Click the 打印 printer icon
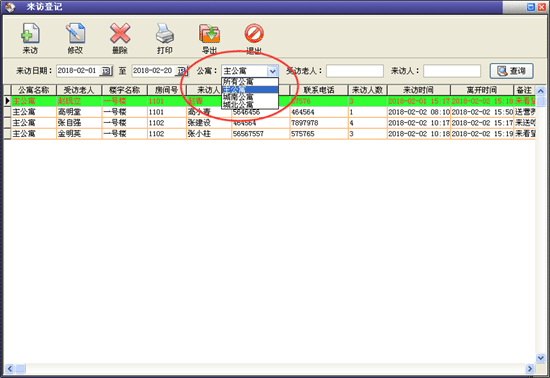The width and height of the screenshot is (550, 378). [x=165, y=34]
